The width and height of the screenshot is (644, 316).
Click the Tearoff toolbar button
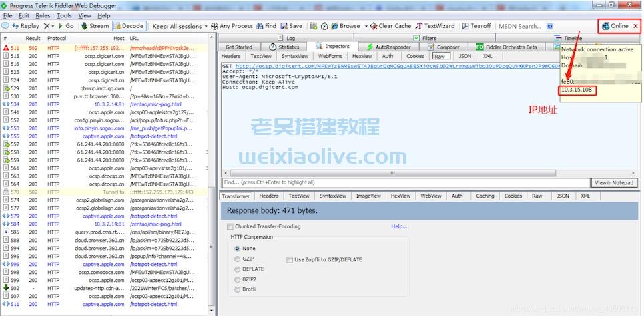tap(476, 26)
